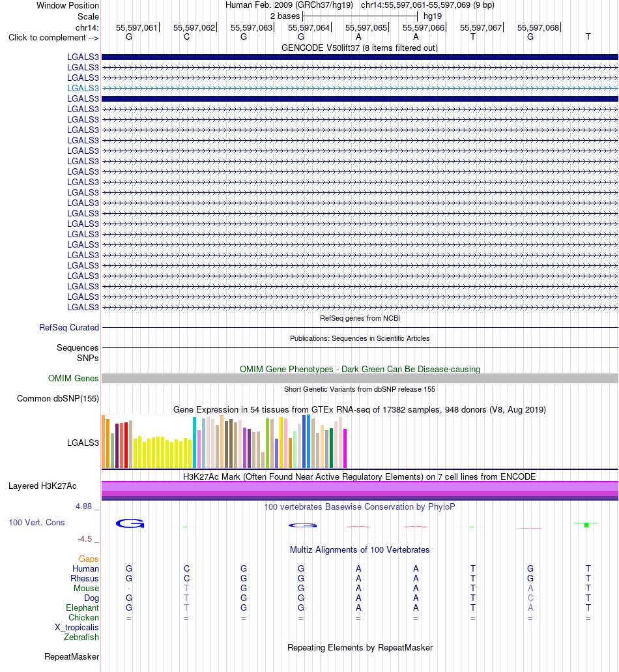
Task: Click 'Click to complement -->' to complement bases
Action: tap(53, 38)
